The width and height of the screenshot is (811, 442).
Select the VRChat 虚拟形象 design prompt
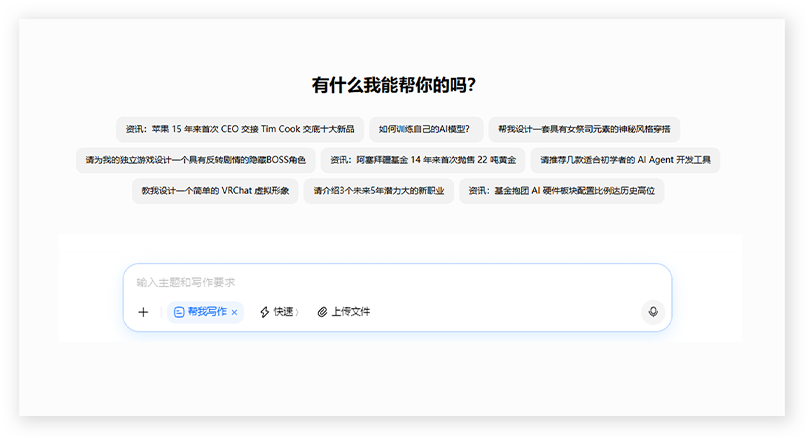pyautogui.click(x=215, y=191)
